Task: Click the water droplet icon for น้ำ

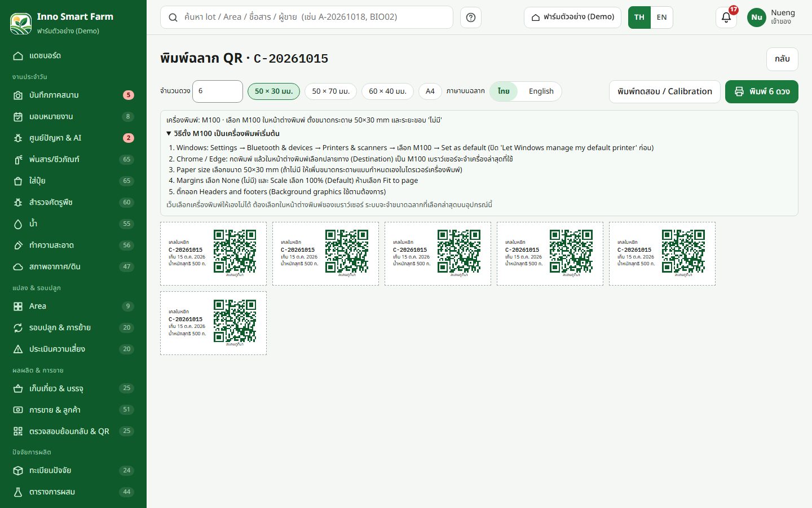Action: pos(18,224)
